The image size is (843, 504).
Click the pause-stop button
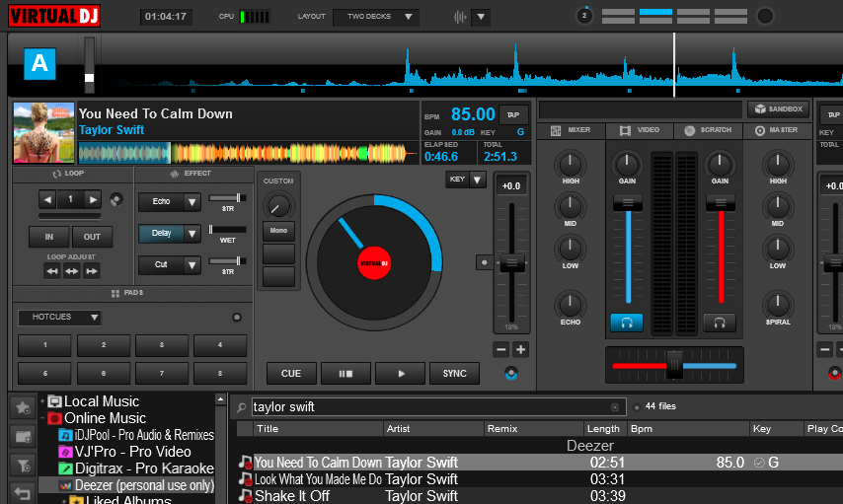pos(345,374)
